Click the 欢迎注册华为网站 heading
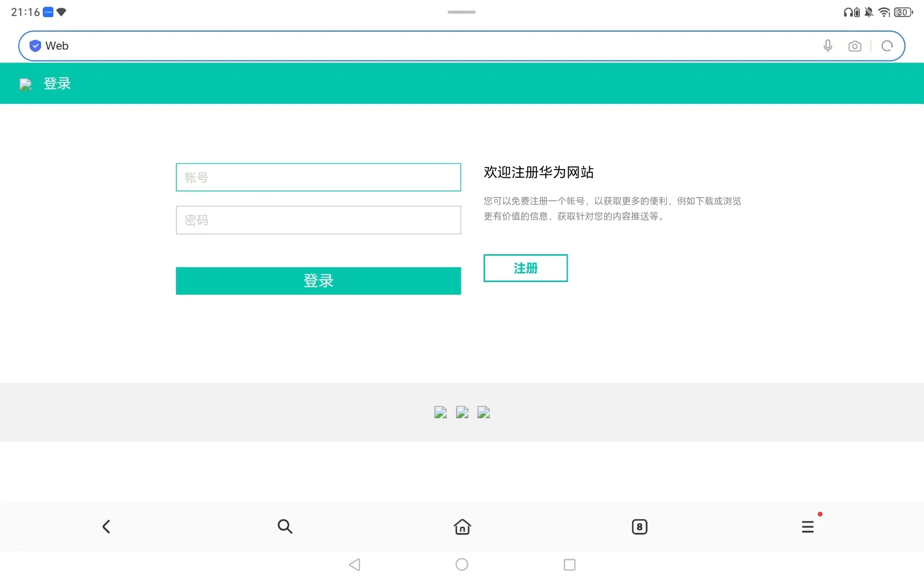The height and width of the screenshot is (578, 924). 539,172
